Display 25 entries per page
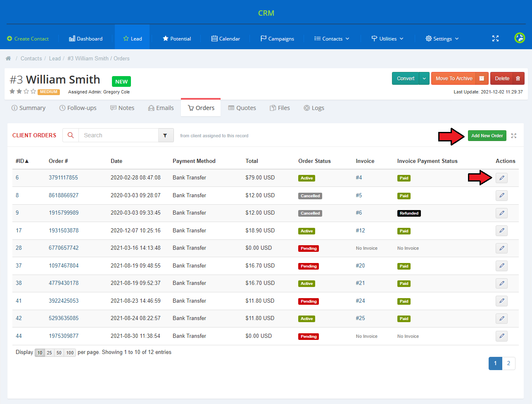This screenshot has height=404, width=532. pos(50,353)
